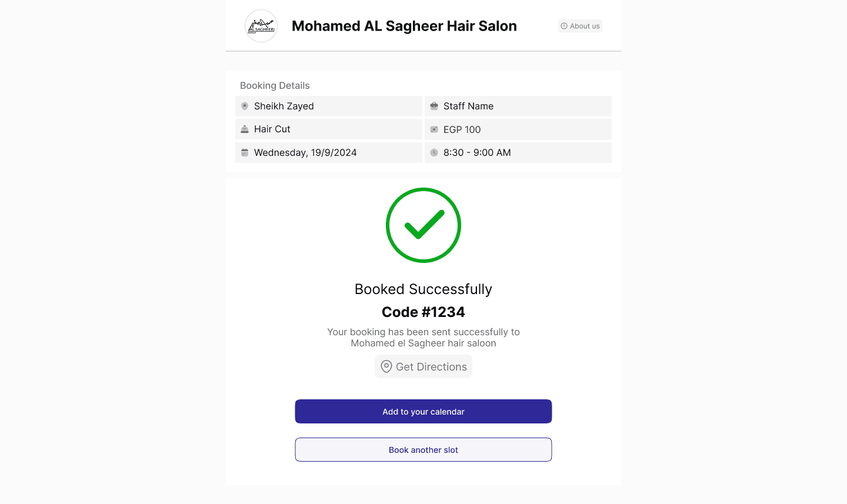The width and height of the screenshot is (847, 504).
Task: Click the clock icon beside 8:30 - 9:00 AM
Action: 434,152
